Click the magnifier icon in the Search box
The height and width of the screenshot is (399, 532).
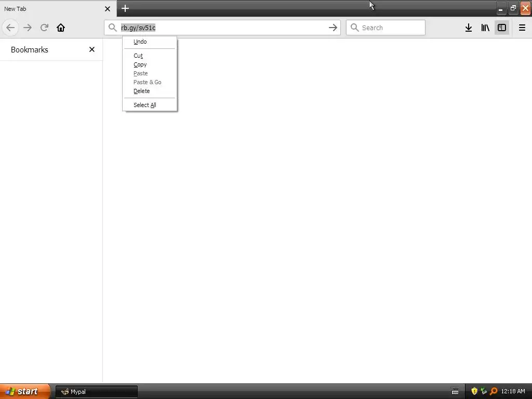click(354, 28)
